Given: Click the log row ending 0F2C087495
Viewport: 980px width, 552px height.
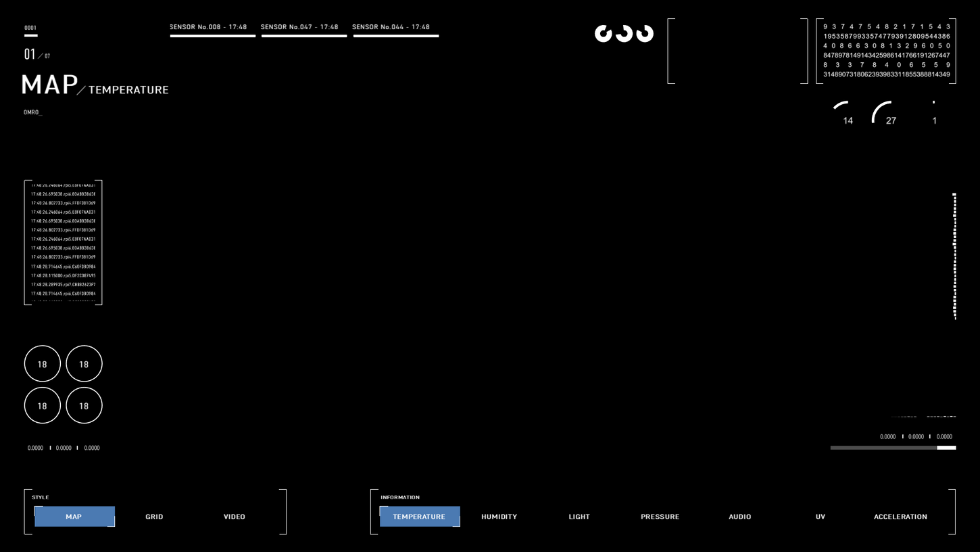Looking at the screenshot, I should [x=64, y=275].
